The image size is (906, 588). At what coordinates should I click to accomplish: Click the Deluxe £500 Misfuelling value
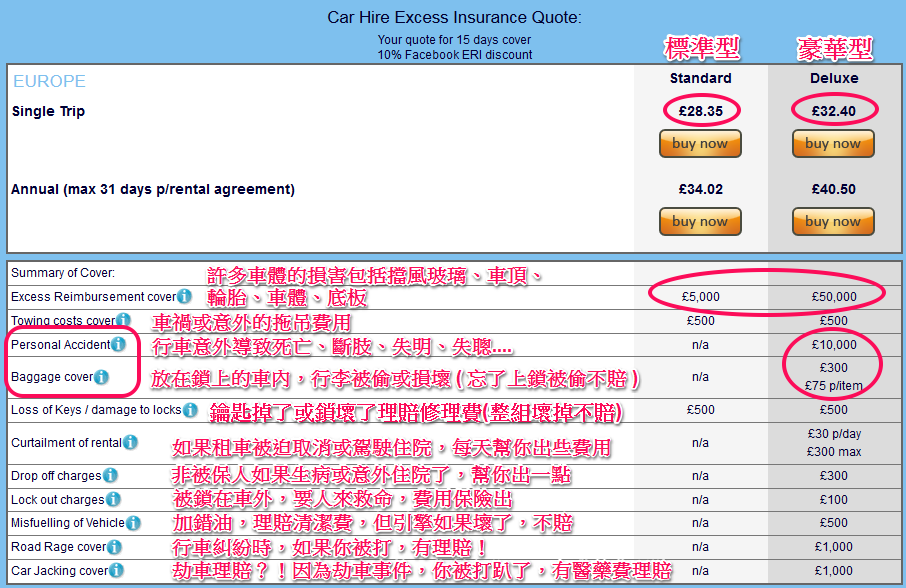pos(834,523)
